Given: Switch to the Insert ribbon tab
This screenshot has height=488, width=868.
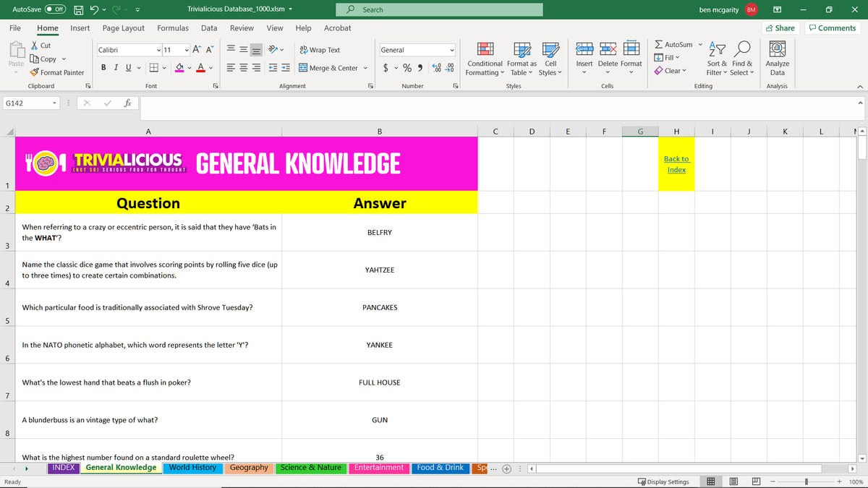Looking at the screenshot, I should click(80, 28).
